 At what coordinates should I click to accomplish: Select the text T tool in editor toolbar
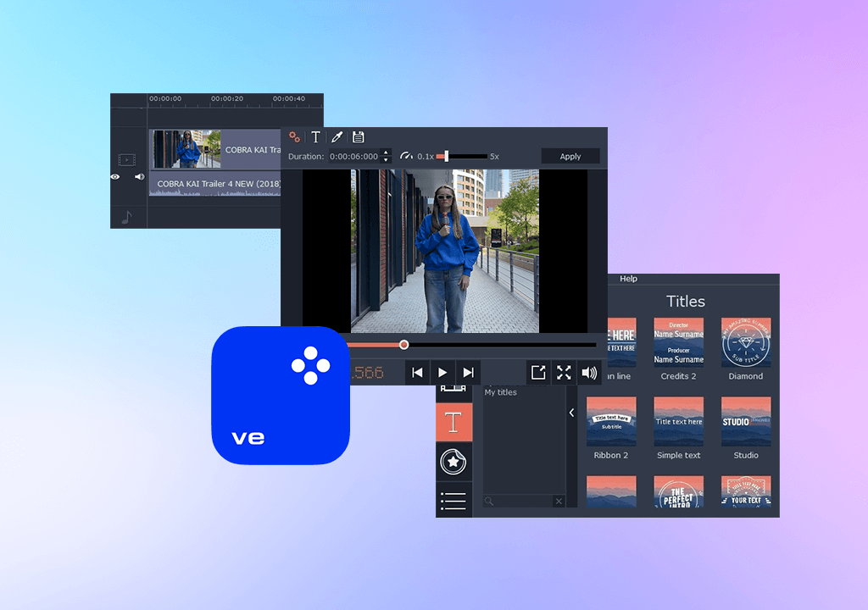(x=316, y=136)
